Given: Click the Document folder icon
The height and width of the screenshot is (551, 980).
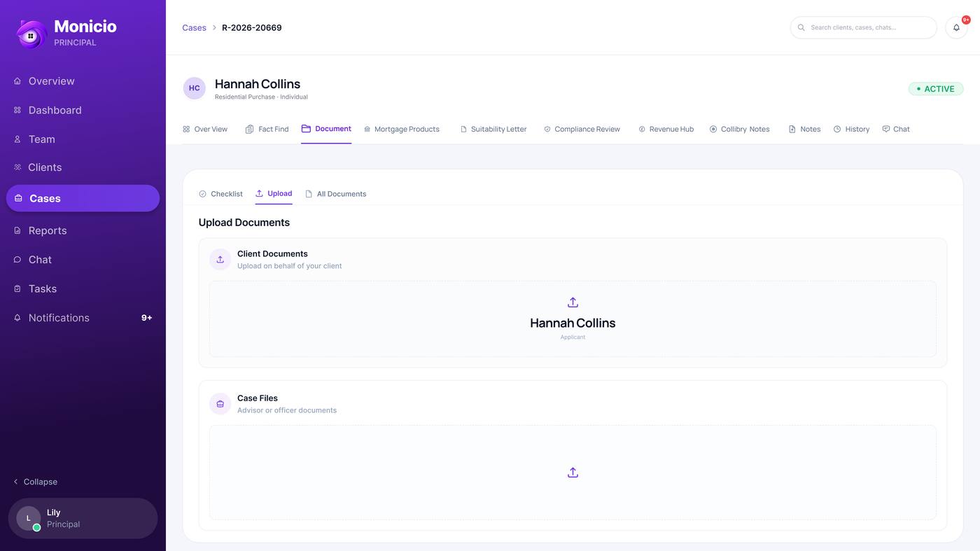Looking at the screenshot, I should point(306,129).
